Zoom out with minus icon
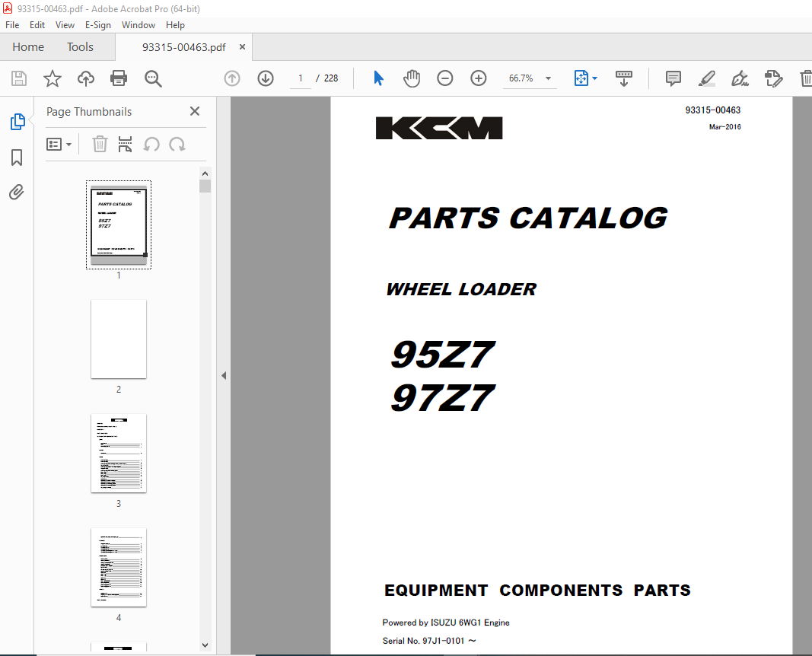Viewport: 812px width, 656px height. (445, 78)
